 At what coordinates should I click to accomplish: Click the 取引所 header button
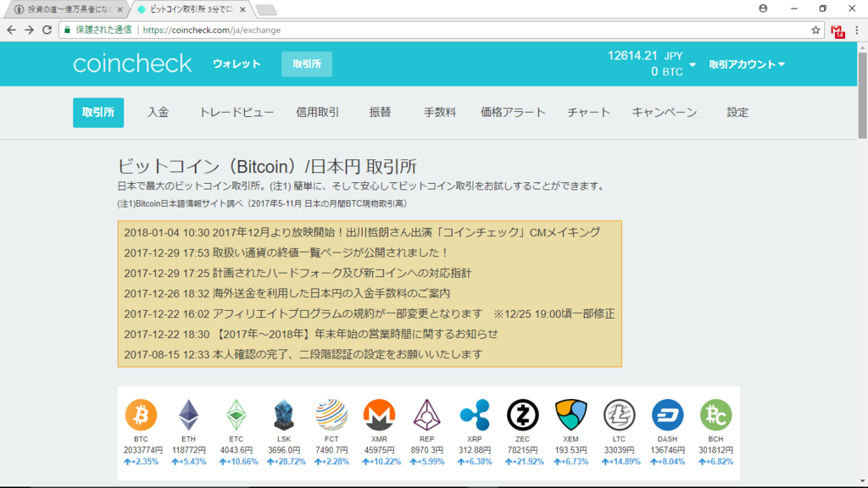[x=307, y=64]
